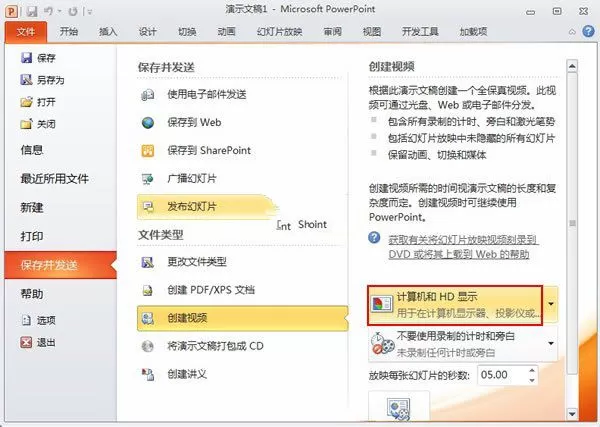
Task: Click the red 退出 icon
Action: point(26,342)
